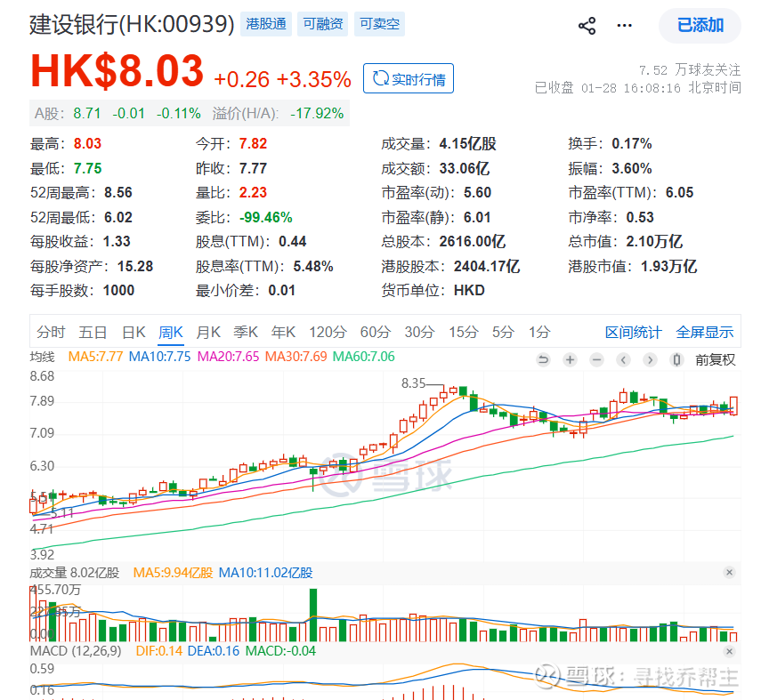Image resolution: width=761 pixels, height=700 pixels.
Task: Click the 成交量 4.15亿股 value
Action: coord(468,143)
